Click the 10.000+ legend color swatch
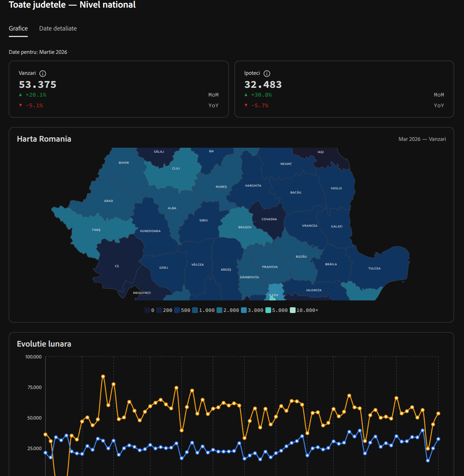The height and width of the screenshot is (476, 464). (x=293, y=310)
